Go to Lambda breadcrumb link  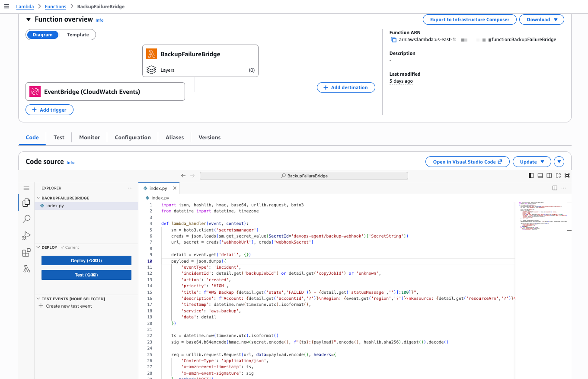click(x=25, y=6)
